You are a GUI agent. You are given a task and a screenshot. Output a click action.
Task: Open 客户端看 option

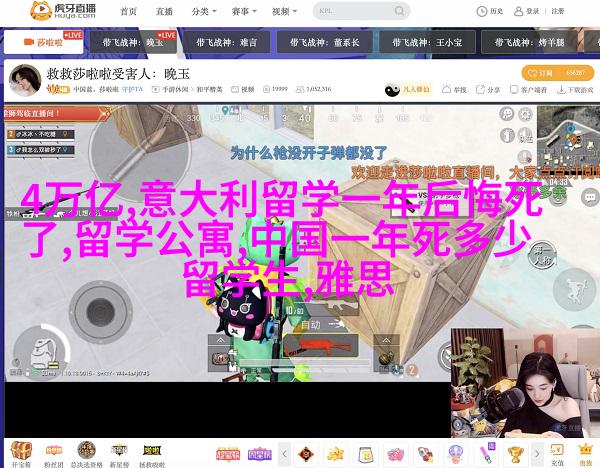528,90
